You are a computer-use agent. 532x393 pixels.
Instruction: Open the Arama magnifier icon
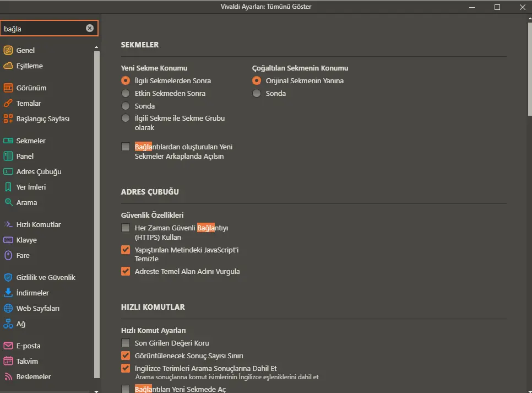tap(8, 202)
